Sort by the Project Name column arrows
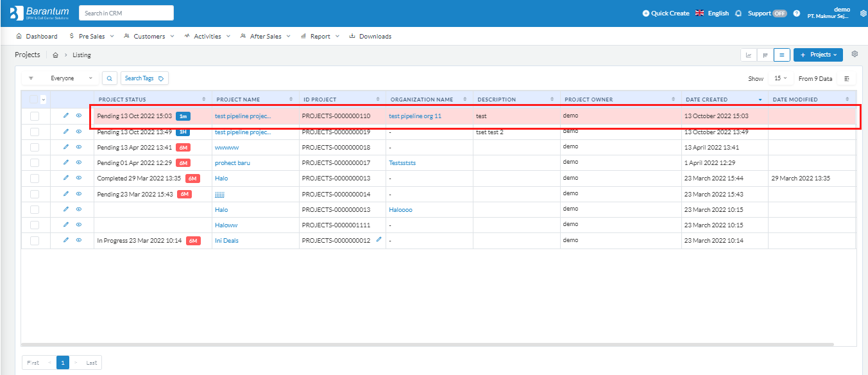The height and width of the screenshot is (375, 868). point(291,100)
